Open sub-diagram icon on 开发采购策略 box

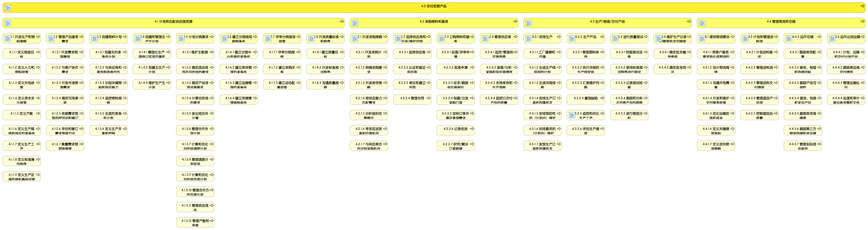click(355, 38)
